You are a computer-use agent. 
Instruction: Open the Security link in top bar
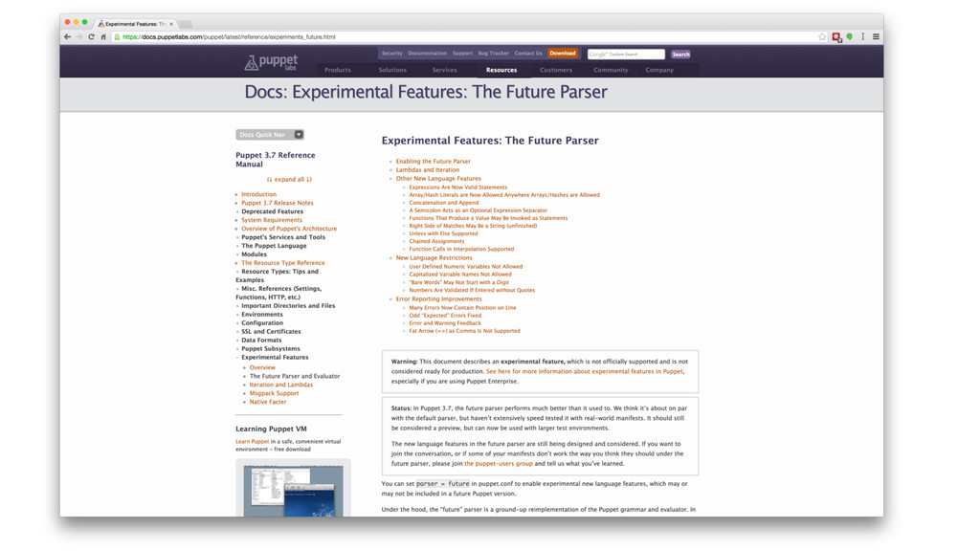[x=391, y=54]
